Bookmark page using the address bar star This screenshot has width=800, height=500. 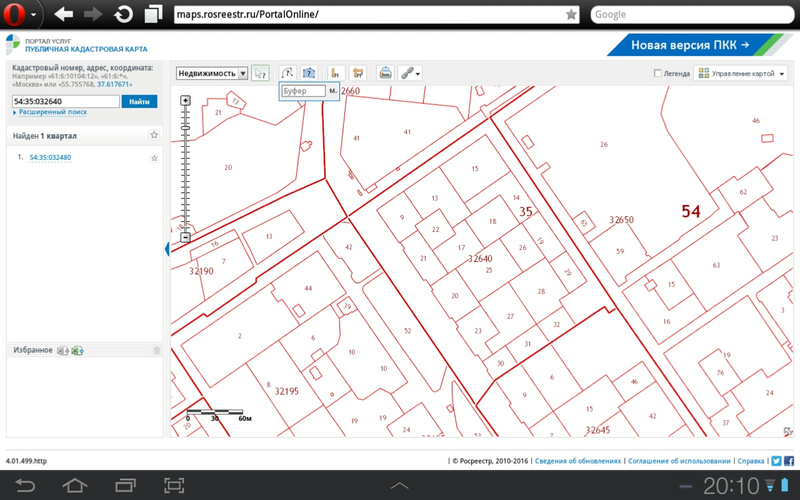[x=571, y=14]
